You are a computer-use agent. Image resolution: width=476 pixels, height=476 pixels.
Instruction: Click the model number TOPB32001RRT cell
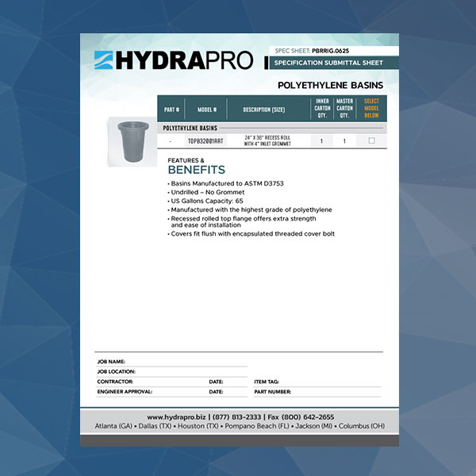coord(205,141)
